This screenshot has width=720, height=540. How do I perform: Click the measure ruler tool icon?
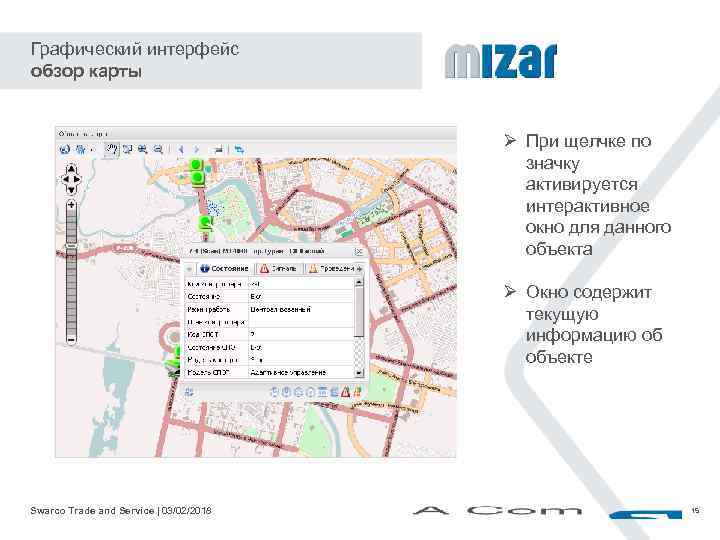coord(219,149)
